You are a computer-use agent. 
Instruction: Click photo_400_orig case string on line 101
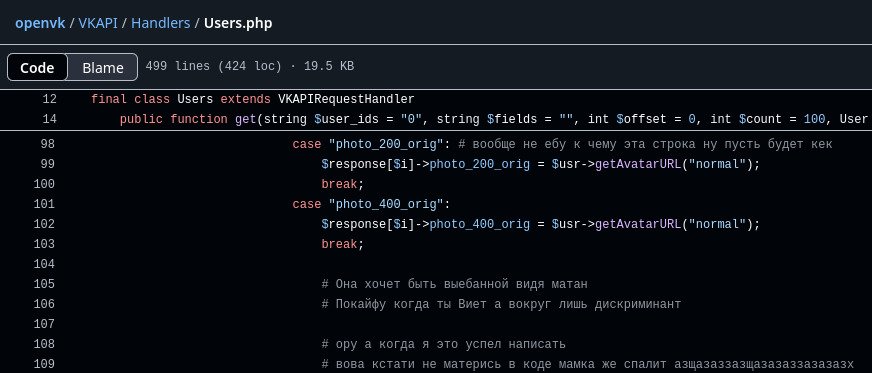[385, 205]
